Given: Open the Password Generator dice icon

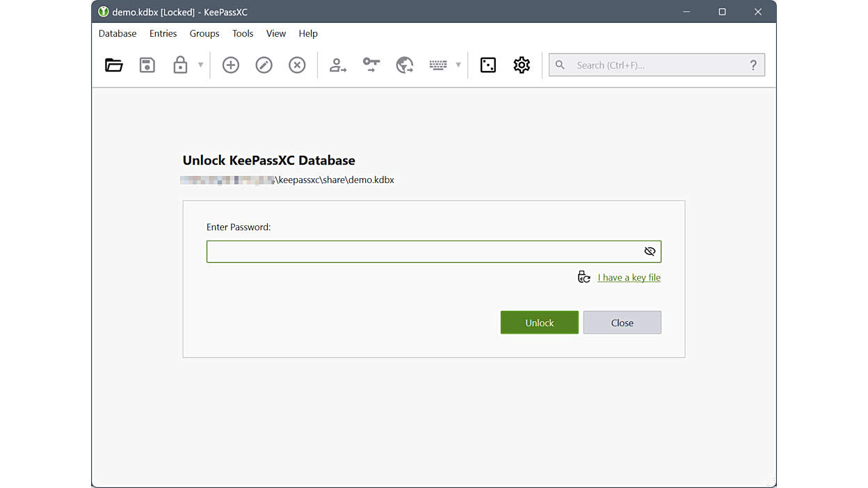Looking at the screenshot, I should 488,65.
